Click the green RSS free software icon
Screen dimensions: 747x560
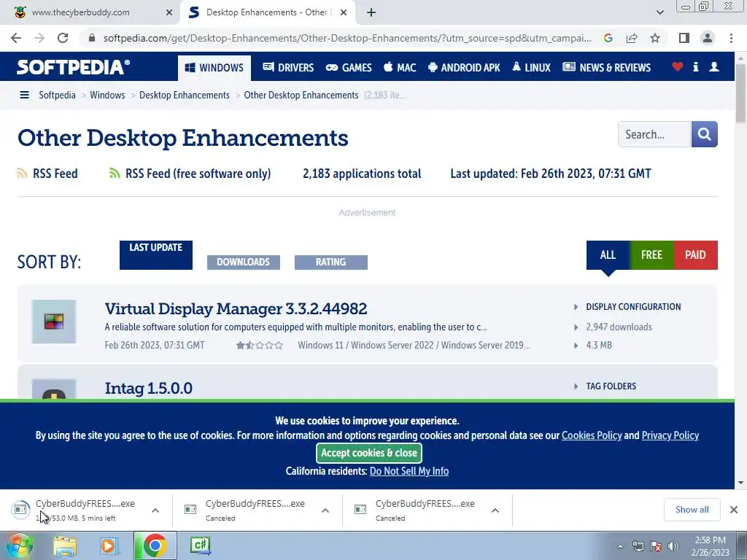pos(115,174)
